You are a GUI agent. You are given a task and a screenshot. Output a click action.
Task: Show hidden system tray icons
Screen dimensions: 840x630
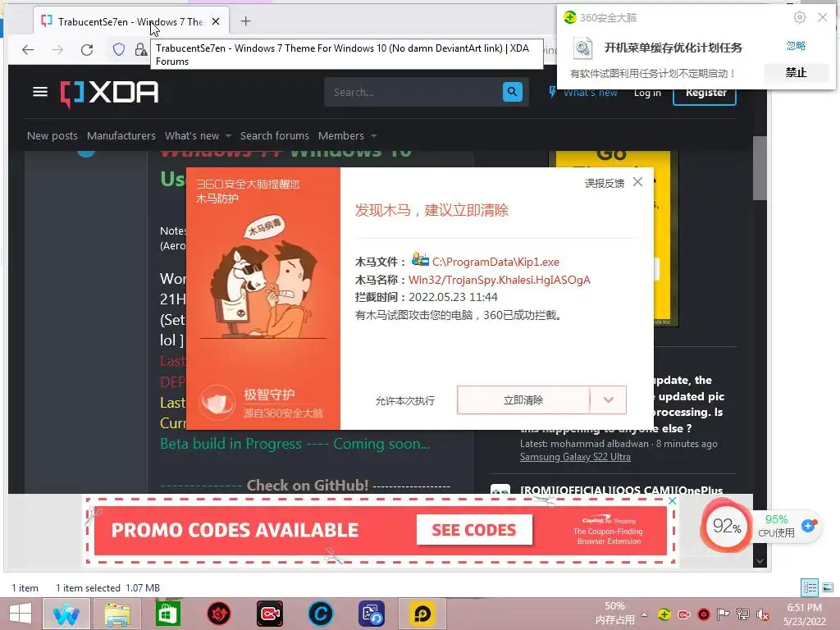[x=645, y=614]
